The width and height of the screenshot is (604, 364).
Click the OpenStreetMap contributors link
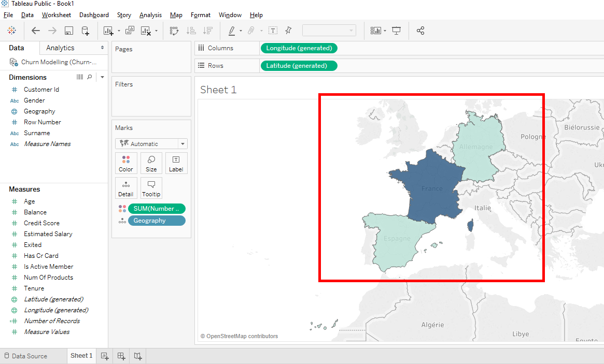click(240, 336)
